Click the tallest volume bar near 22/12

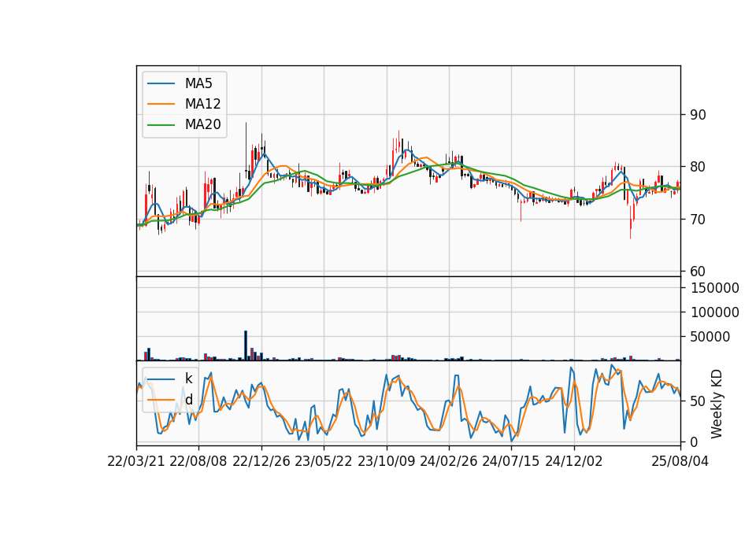(246, 345)
